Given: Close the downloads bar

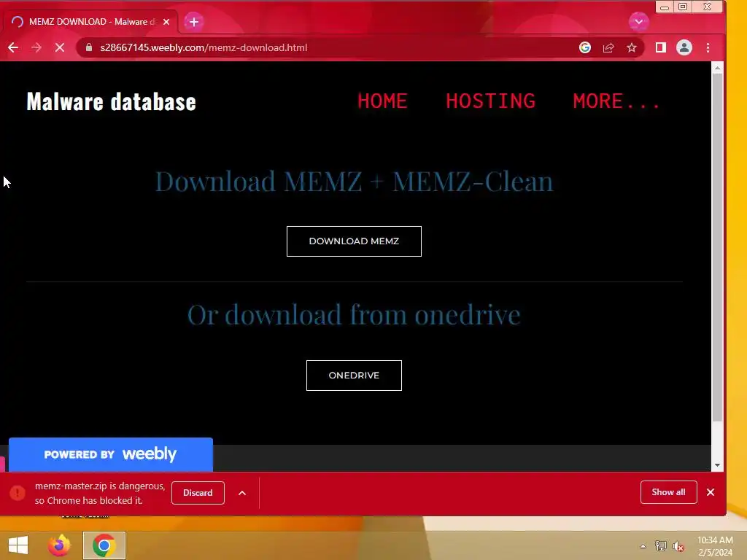Looking at the screenshot, I should (x=711, y=492).
